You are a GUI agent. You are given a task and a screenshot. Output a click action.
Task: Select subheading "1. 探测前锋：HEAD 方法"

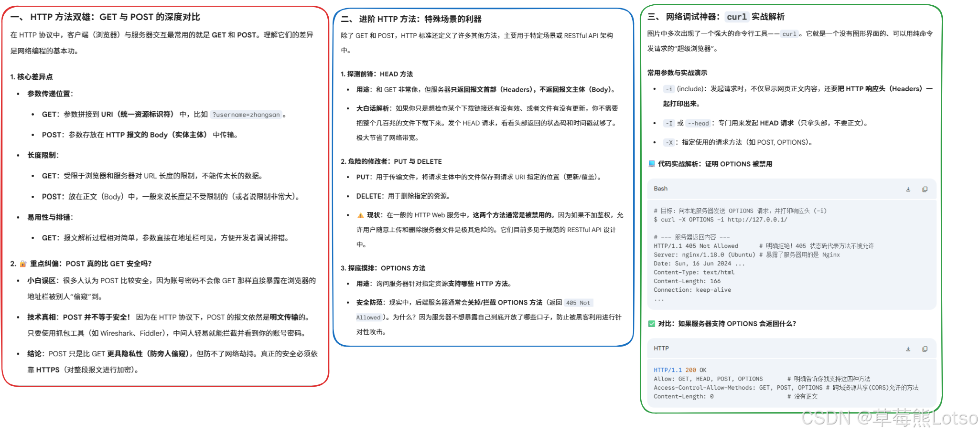click(x=377, y=74)
